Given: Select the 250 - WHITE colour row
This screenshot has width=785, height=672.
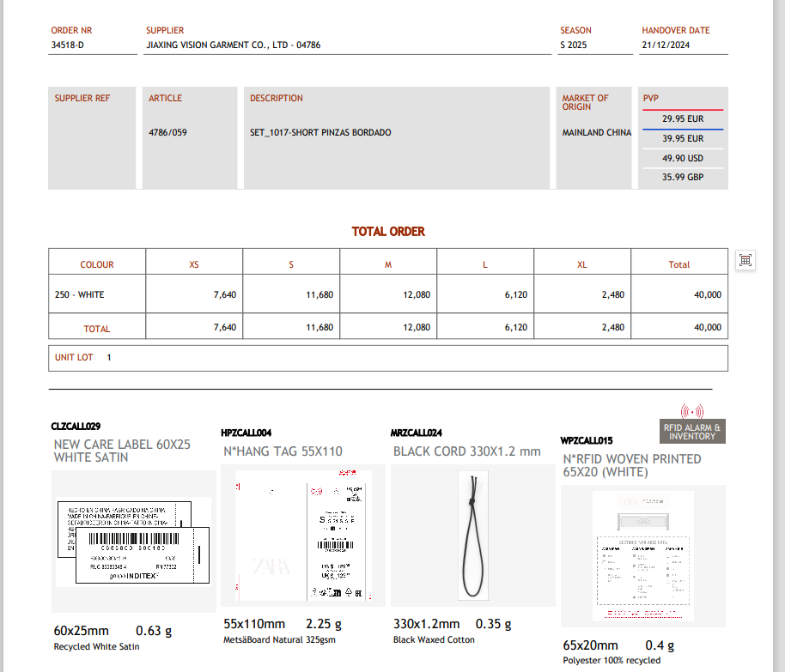Looking at the screenshot, I should (x=80, y=294).
